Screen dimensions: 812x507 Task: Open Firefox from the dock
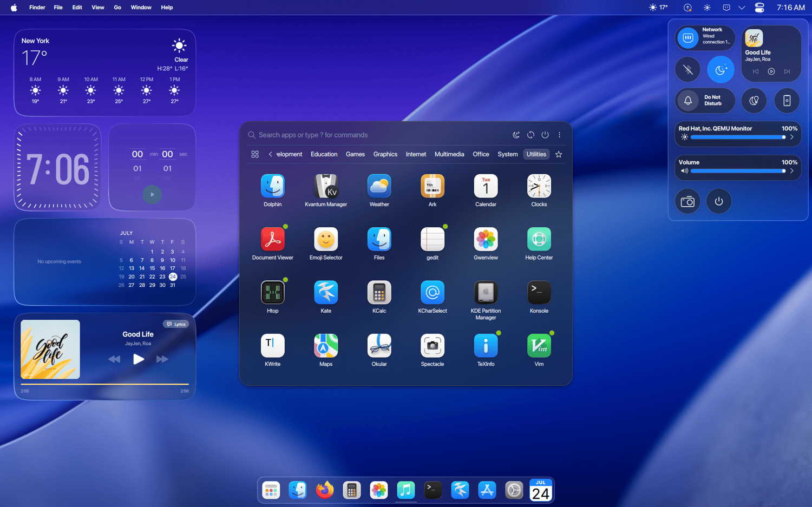pos(325,490)
